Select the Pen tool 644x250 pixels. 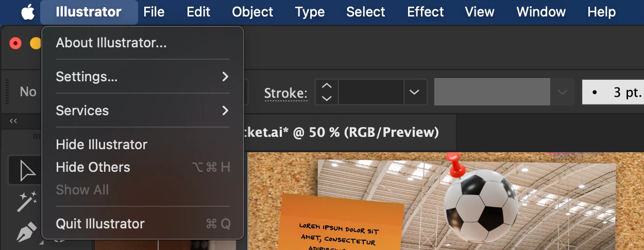click(x=26, y=231)
